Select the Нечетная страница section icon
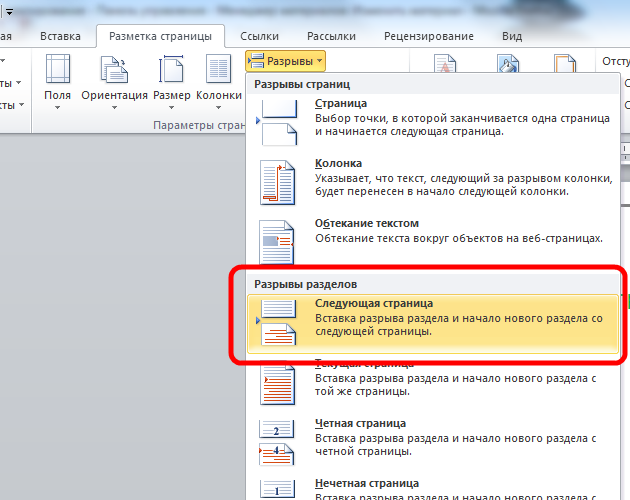 [278, 488]
